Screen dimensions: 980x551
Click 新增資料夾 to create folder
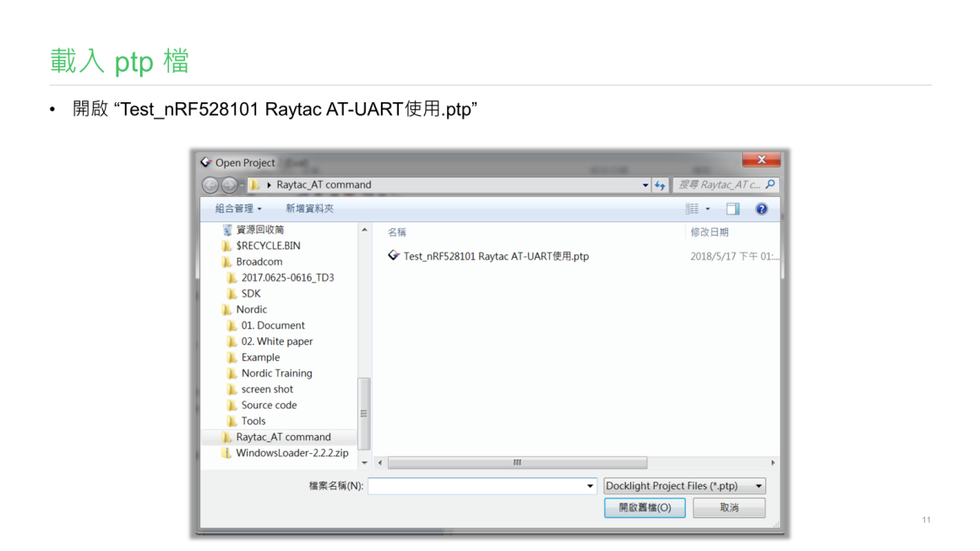pyautogui.click(x=309, y=209)
